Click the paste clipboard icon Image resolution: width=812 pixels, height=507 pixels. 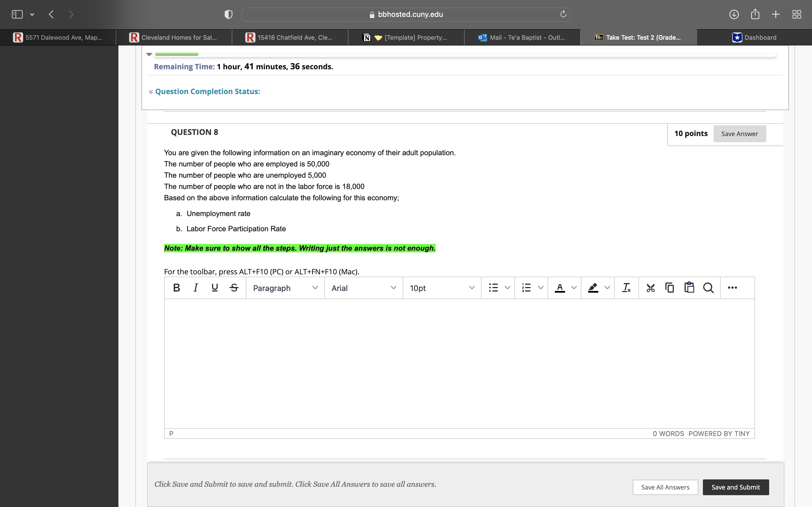pyautogui.click(x=689, y=288)
